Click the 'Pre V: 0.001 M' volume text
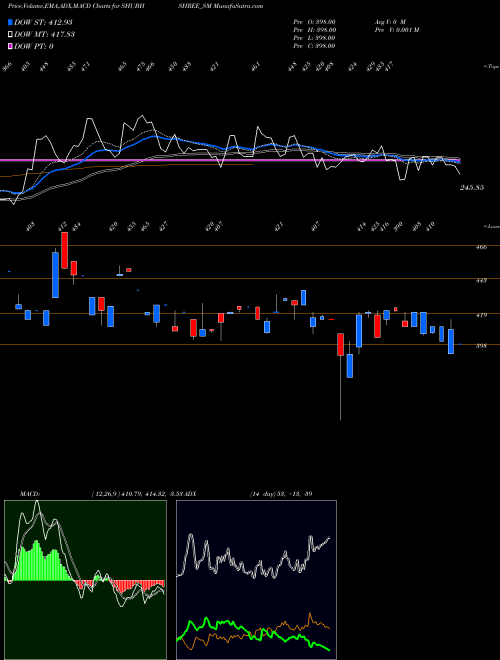This screenshot has width=500, height=660. click(396, 30)
